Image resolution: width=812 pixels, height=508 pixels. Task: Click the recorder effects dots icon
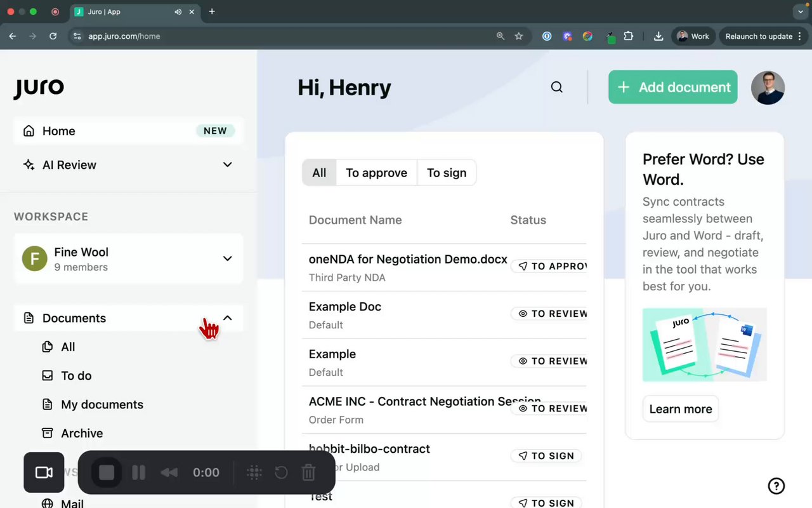coord(254,472)
